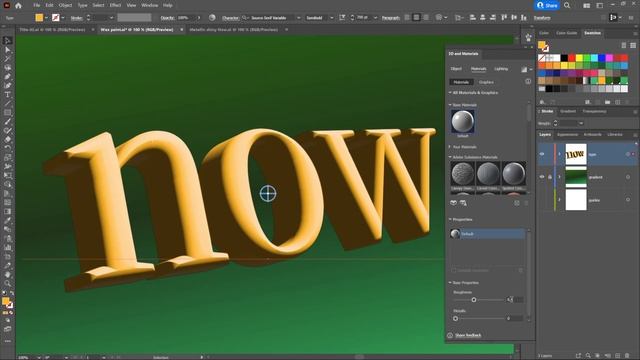Click the recolor artwork globe icon
The width and height of the screenshot is (640, 360).
[212, 18]
